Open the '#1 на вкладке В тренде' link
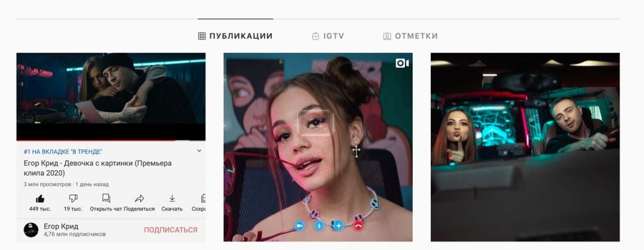The width and height of the screenshot is (644, 250). coord(64,151)
